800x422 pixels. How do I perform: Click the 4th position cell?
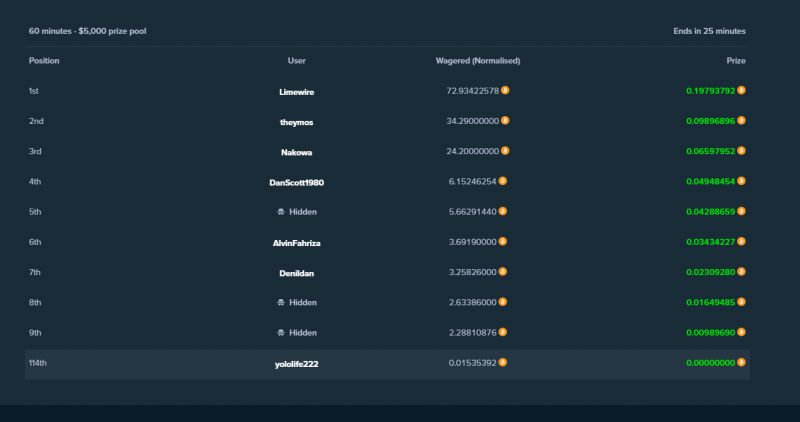coord(35,181)
